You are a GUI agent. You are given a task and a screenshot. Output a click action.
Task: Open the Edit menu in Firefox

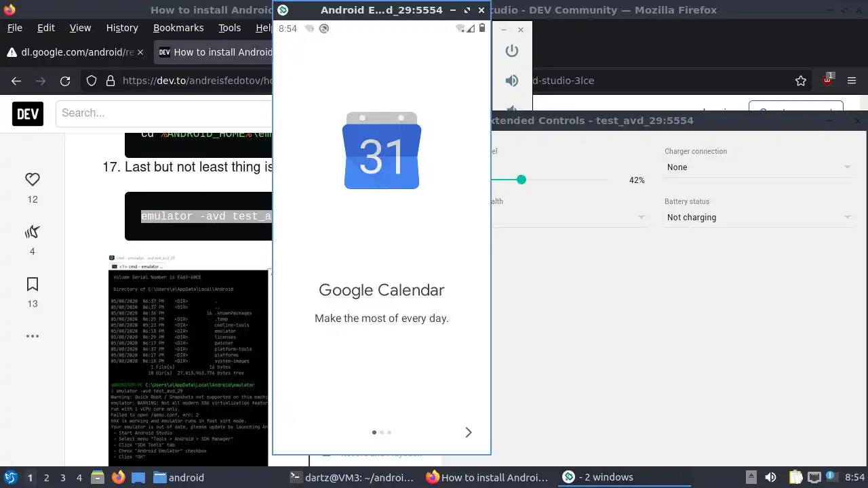(46, 28)
